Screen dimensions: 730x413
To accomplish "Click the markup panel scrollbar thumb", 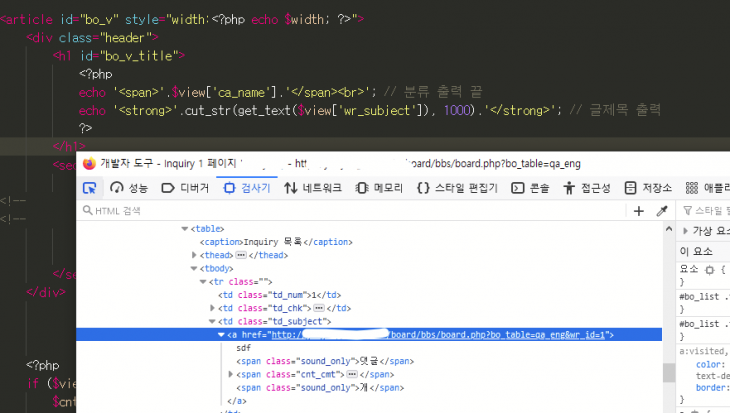I will click(669, 373).
